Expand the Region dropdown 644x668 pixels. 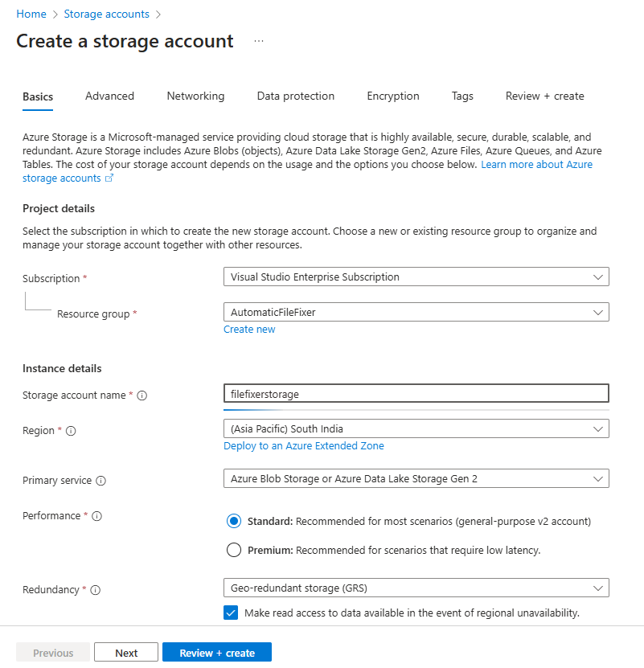click(x=416, y=428)
